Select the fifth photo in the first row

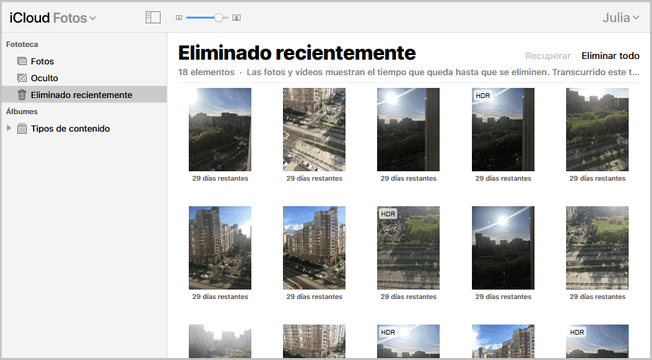(597, 129)
